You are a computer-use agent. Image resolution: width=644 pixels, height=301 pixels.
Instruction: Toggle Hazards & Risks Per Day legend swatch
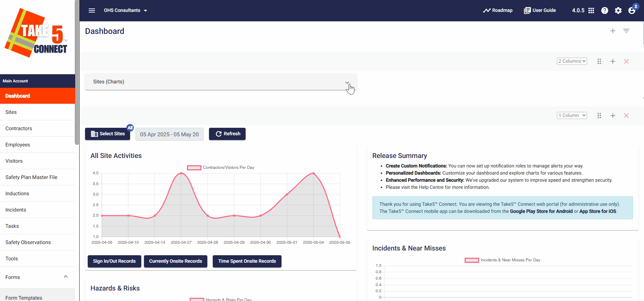click(197, 299)
